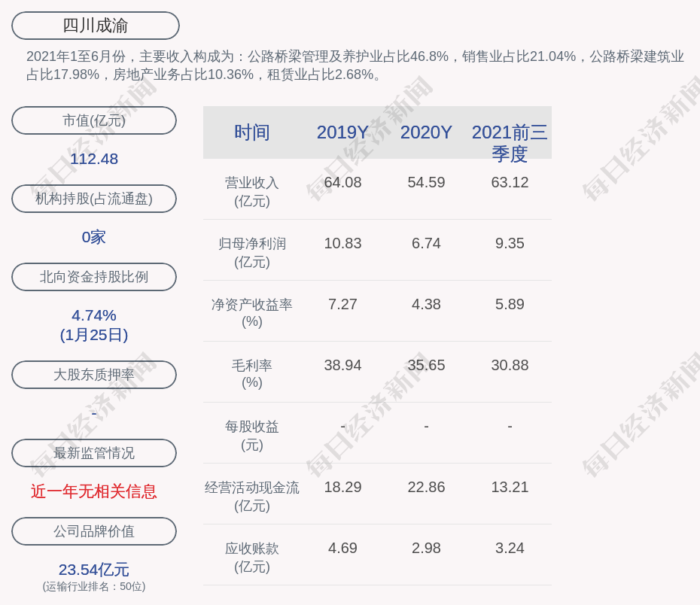700x605 pixels.
Task: Click gross margin value 35.65
Action: (x=426, y=365)
